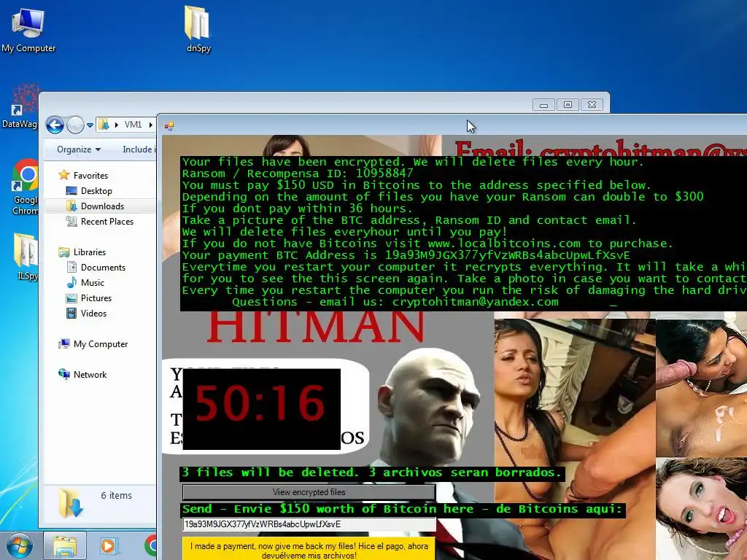
Task: Click the Downloads folder icon in the details pane
Action: tap(71, 502)
